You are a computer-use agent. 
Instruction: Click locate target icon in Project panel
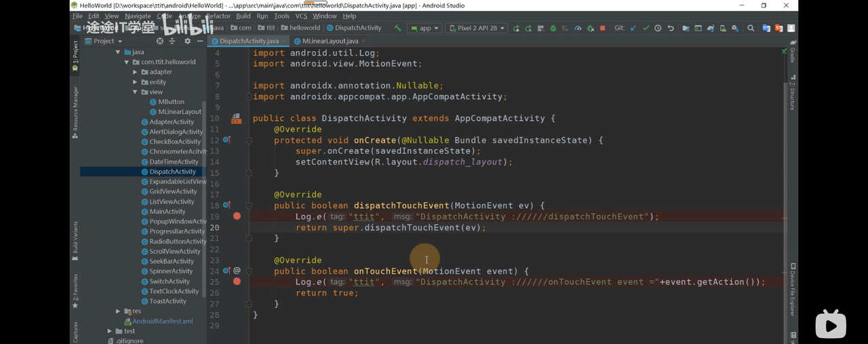[x=160, y=41]
